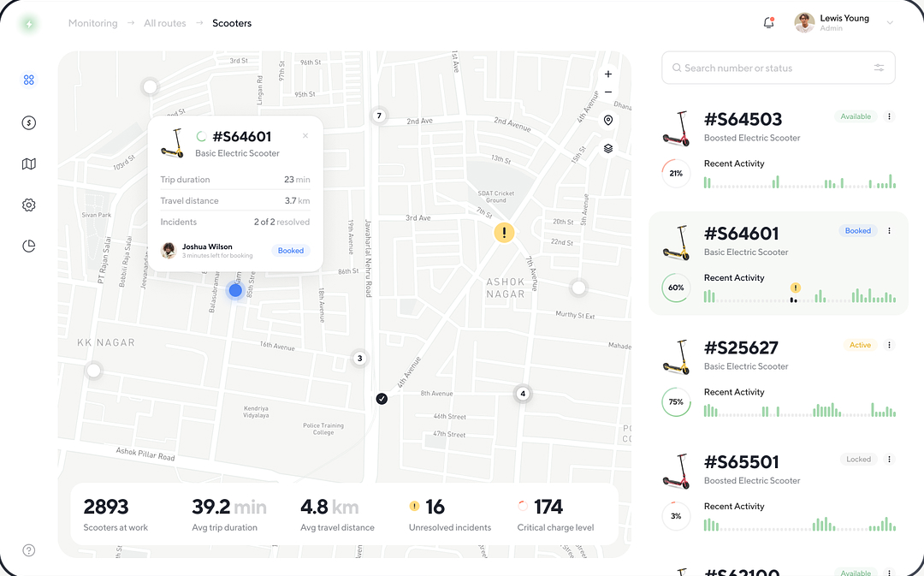This screenshot has width=924, height=576.
Task: View statistics using the pie chart icon
Action: (x=28, y=246)
